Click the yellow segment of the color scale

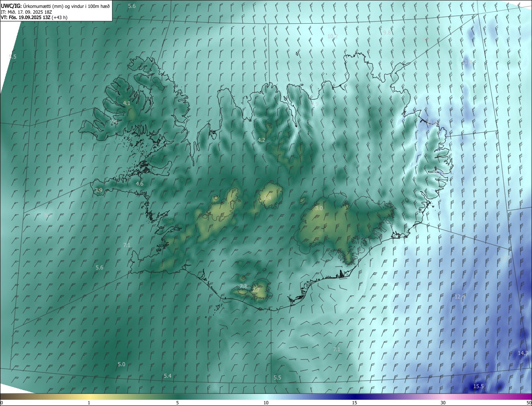coord(89,396)
